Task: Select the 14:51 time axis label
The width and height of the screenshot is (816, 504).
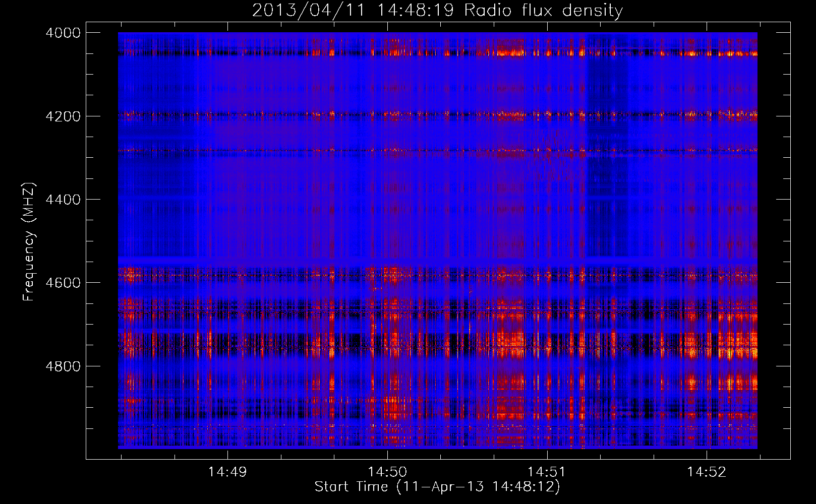Action: point(547,472)
